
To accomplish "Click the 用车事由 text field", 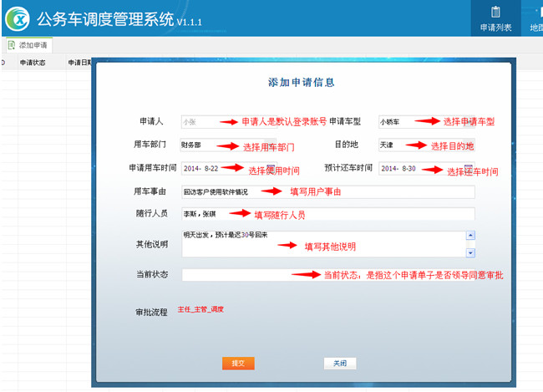I will pyautogui.click(x=326, y=191).
